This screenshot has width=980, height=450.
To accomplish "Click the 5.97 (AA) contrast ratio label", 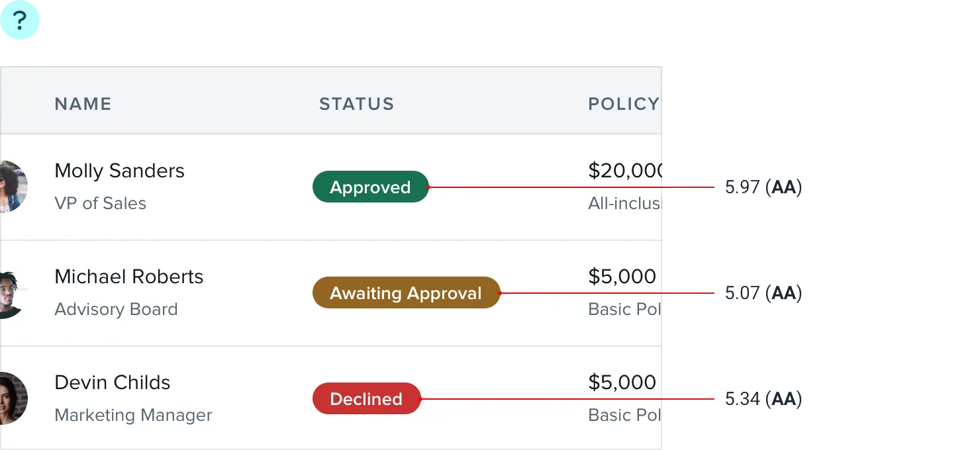I will pyautogui.click(x=763, y=188).
